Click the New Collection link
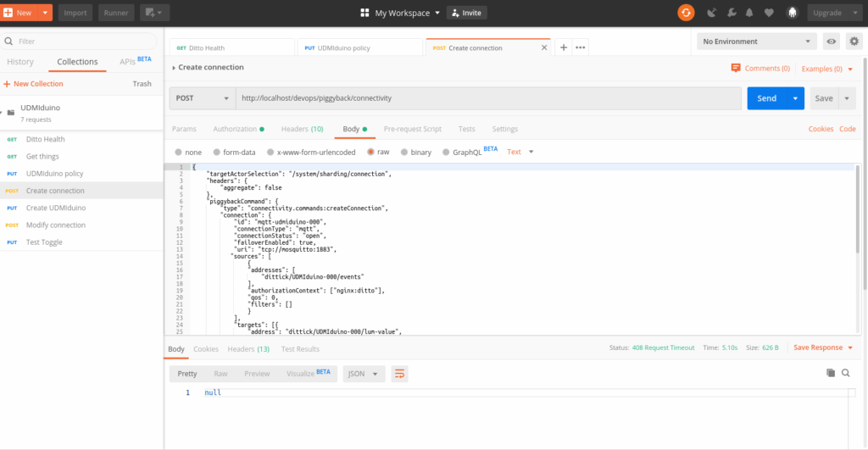The image size is (868, 450). click(33, 84)
